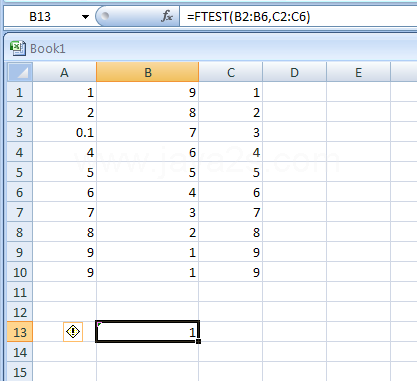Screen dimensions: 417x381
Task: Click the Excel workbook icon beside Book1
Action: pyautogui.click(x=18, y=48)
